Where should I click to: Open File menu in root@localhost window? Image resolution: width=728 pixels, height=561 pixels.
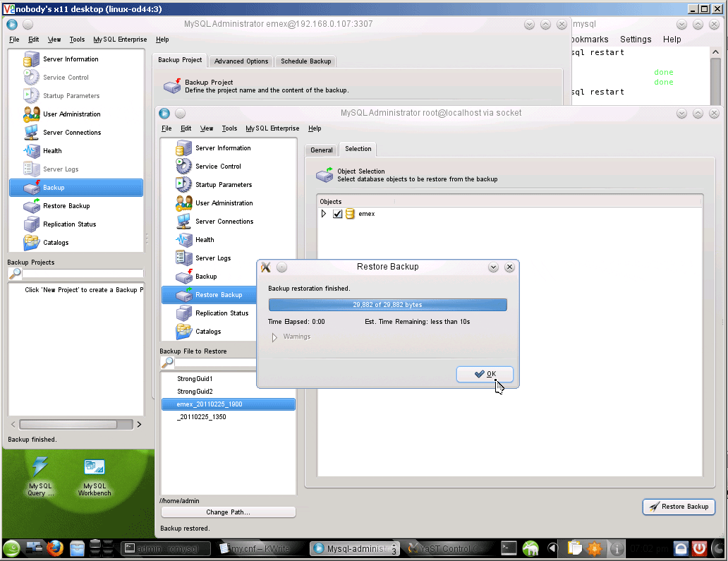pyautogui.click(x=166, y=128)
